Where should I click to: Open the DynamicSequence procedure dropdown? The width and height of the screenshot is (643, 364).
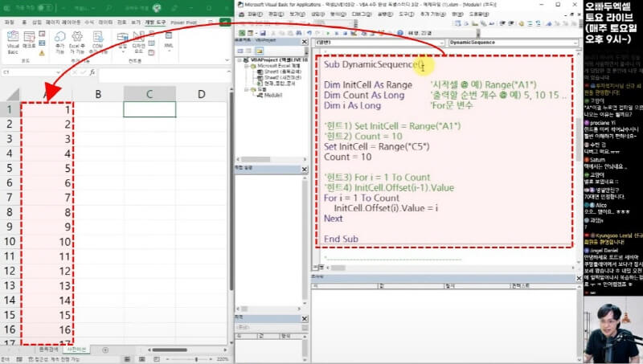click(x=575, y=43)
